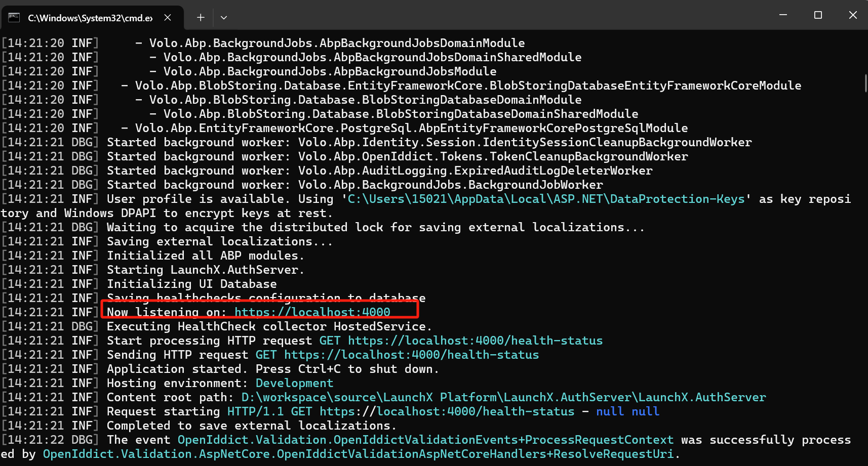Click 'Completed to save external localizations.' line
This screenshot has height=466, width=868.
coord(251,426)
